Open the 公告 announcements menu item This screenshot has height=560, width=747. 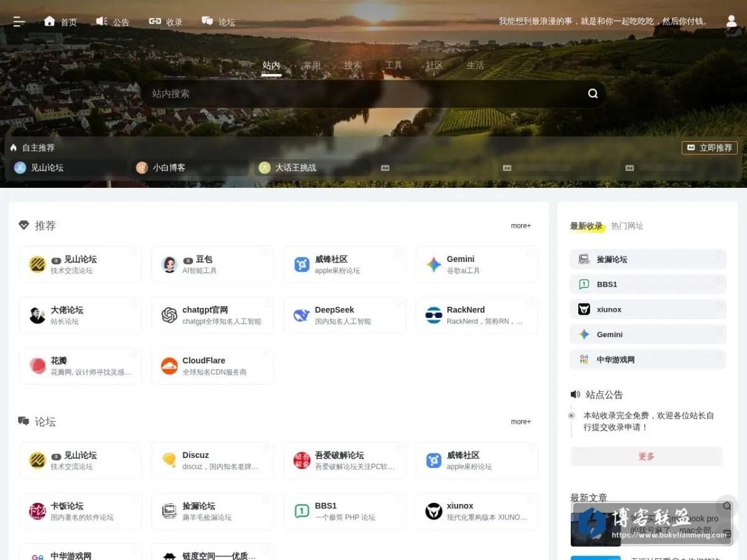coord(113,22)
